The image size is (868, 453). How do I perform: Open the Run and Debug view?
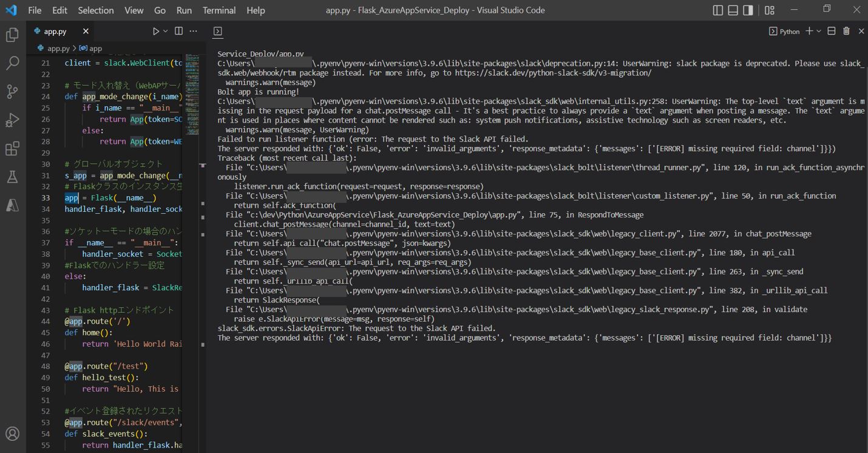(12, 120)
